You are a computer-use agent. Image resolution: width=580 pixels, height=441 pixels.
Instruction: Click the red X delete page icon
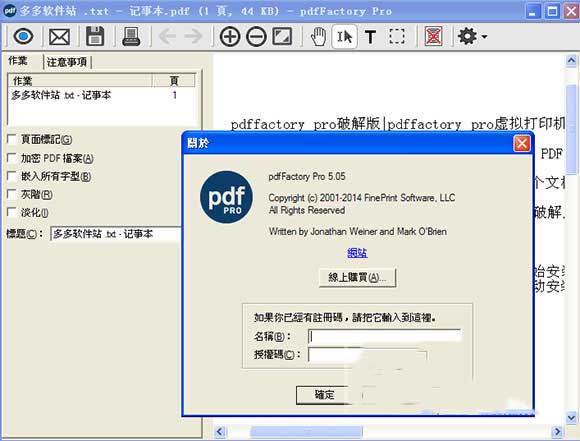coord(433,37)
